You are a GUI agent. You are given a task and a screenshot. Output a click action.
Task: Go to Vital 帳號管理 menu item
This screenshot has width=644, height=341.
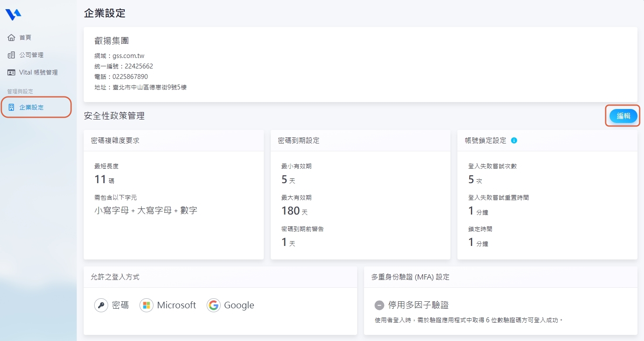tap(38, 72)
